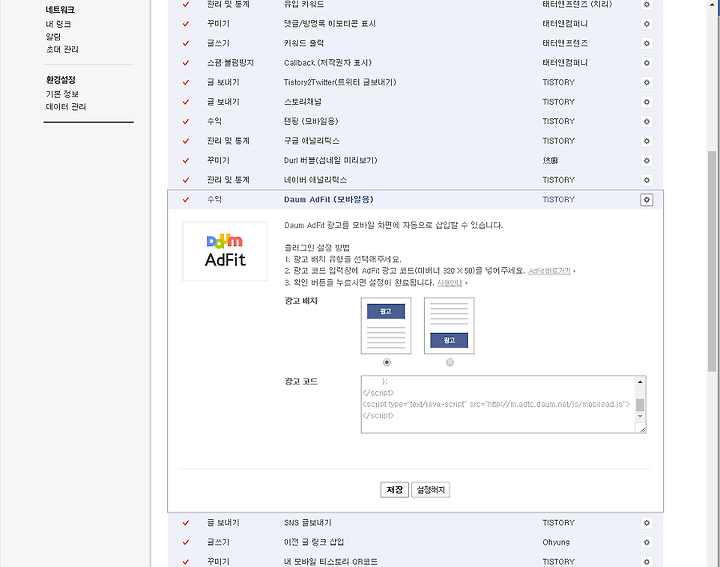
Task: Open settings gear for Durl 버블 plugin
Action: tap(647, 160)
